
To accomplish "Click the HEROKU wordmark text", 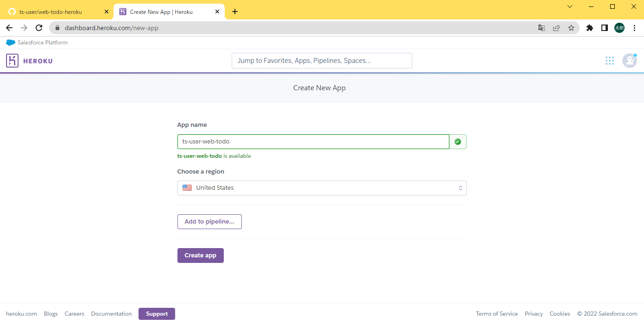I will [38, 61].
